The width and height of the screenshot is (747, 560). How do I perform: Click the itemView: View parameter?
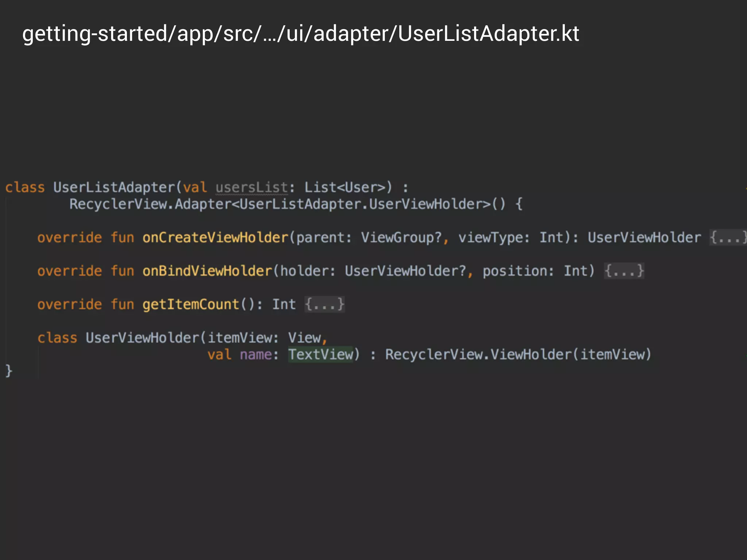264,338
